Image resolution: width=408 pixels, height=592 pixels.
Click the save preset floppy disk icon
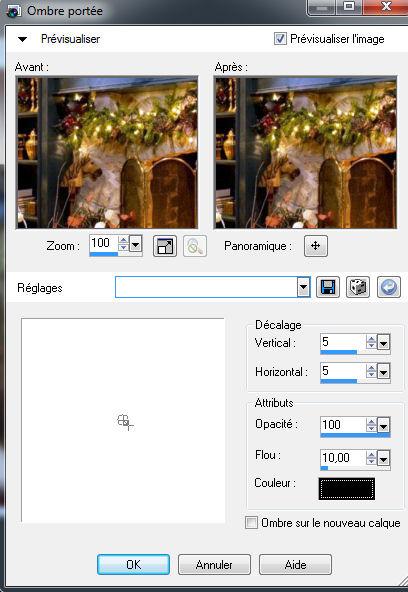pos(328,287)
